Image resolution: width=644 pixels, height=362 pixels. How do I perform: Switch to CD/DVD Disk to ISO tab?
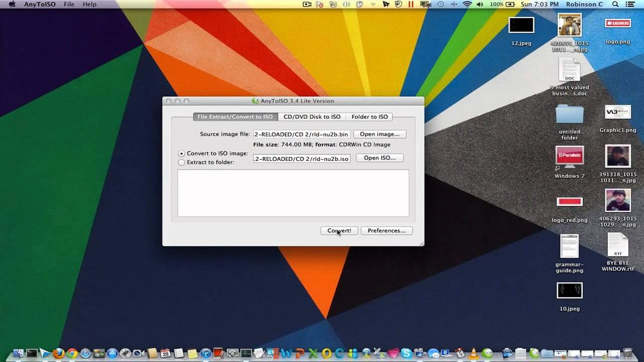pyautogui.click(x=312, y=117)
